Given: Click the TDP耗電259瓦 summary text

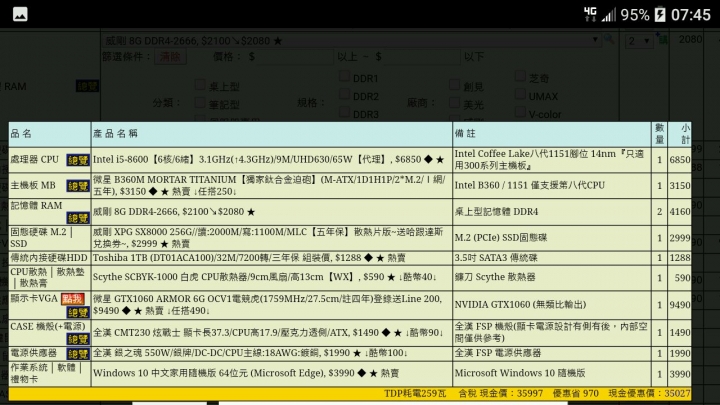Looking at the screenshot, I should [x=415, y=394].
